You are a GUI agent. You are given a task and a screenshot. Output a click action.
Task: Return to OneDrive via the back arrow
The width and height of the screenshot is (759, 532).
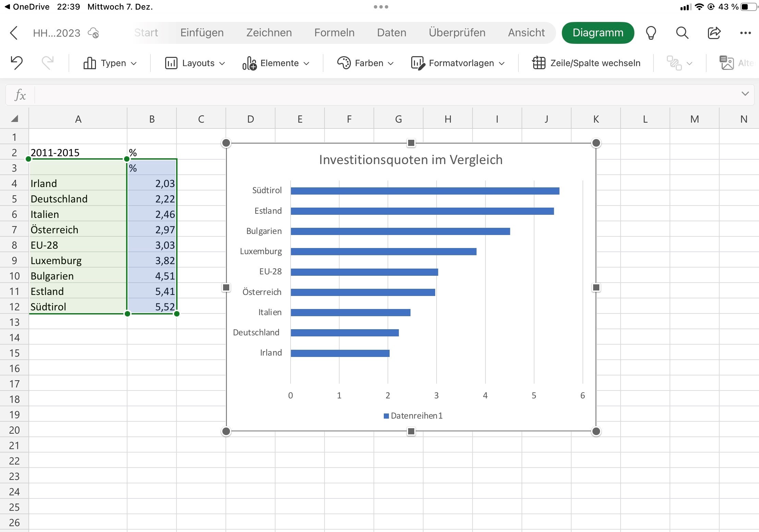pyautogui.click(x=27, y=7)
